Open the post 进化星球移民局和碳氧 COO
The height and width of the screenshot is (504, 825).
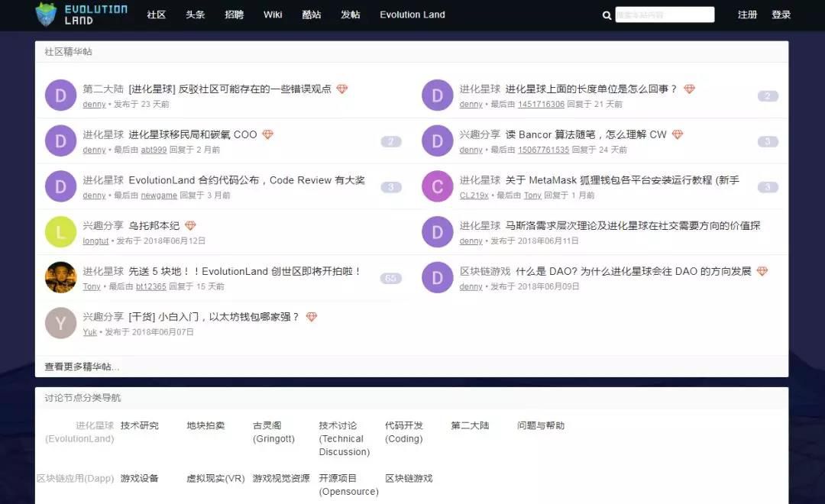(x=192, y=134)
